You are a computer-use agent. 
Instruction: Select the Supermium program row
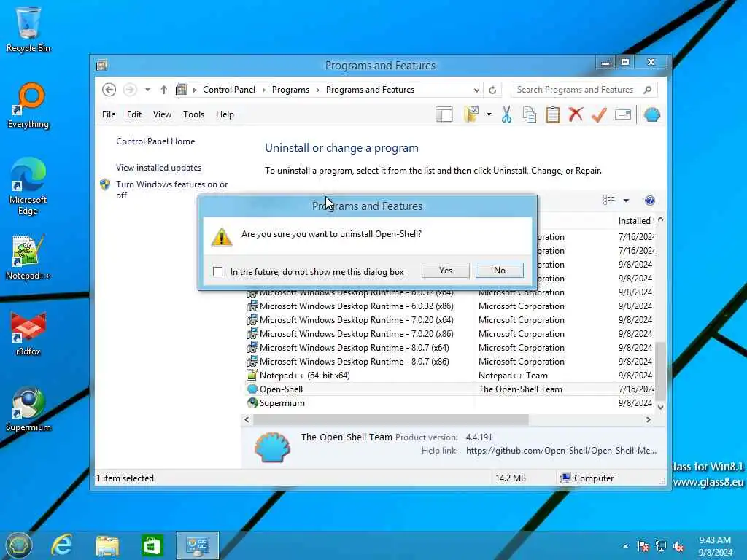[449, 402]
